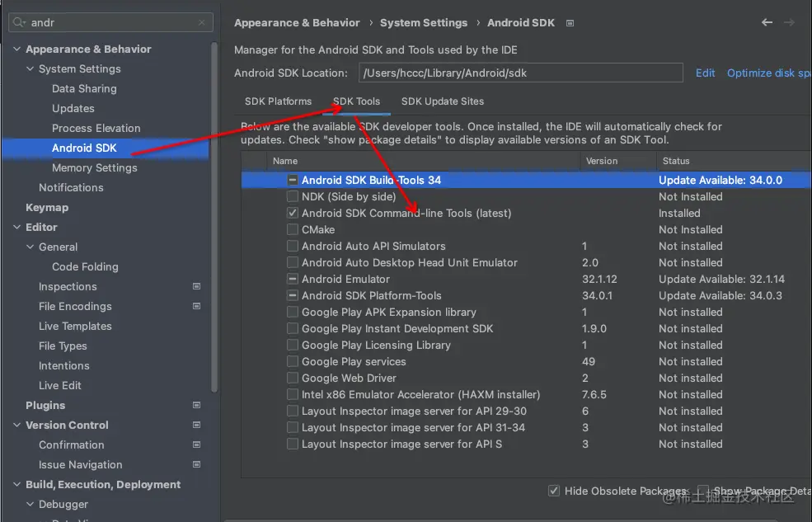
Task: Open the Updates settings page
Action: (73, 108)
